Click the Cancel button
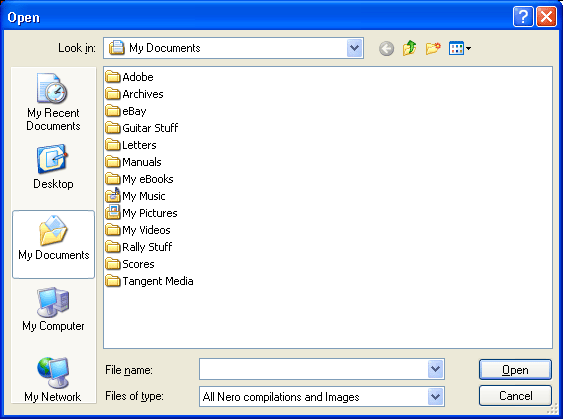The image size is (563, 419). tap(515, 396)
